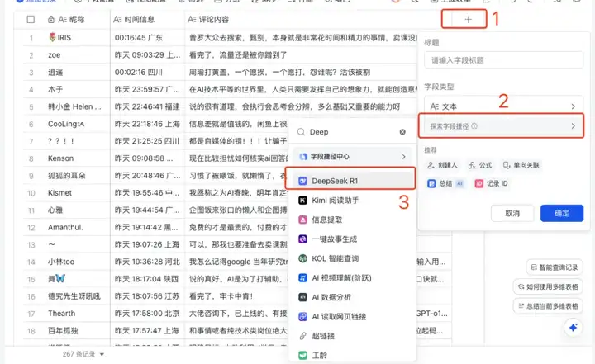Select AI 读取网页链接 shortcut
595x364 pixels.
click(x=350, y=317)
